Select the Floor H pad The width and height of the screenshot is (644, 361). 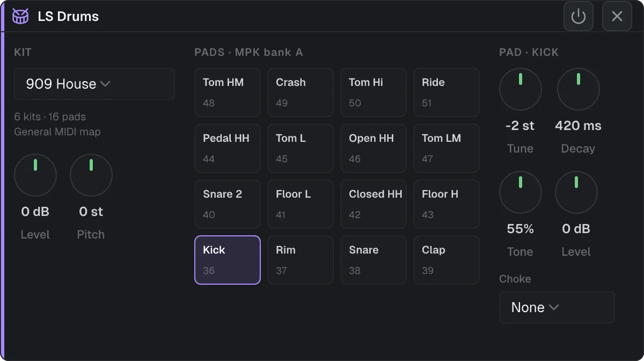[x=447, y=204]
